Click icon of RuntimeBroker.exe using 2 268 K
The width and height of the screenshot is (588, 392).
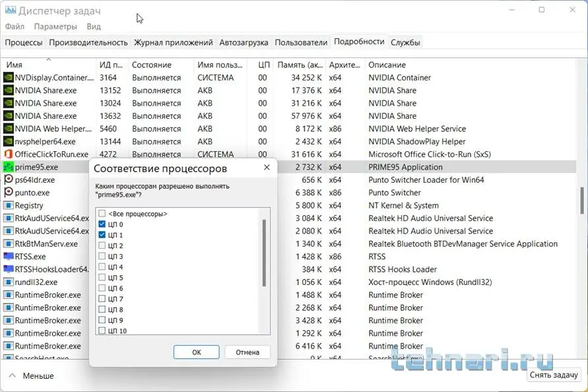9,308
